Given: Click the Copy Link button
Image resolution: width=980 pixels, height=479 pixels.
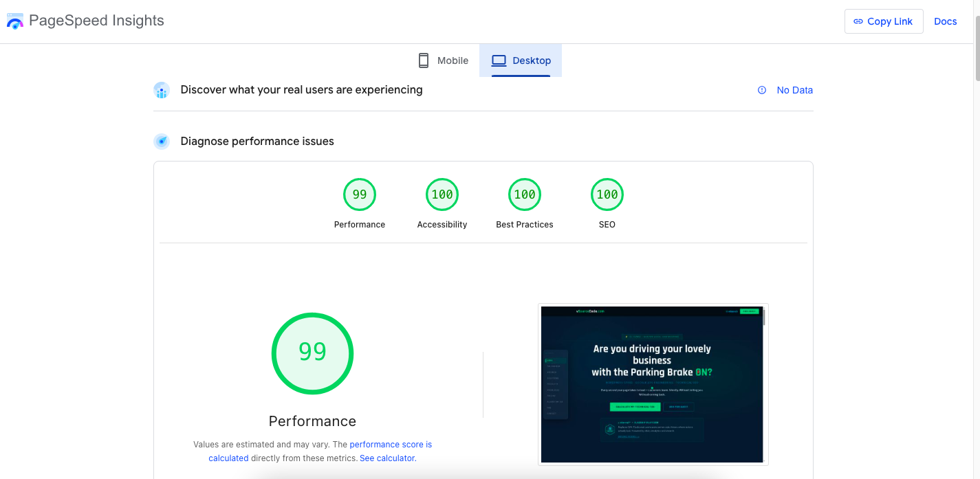Looking at the screenshot, I should [x=884, y=21].
